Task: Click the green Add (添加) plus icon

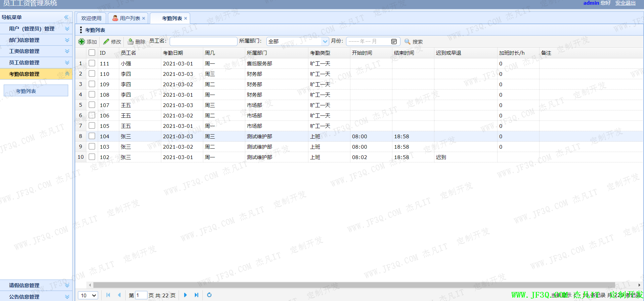Action: coord(82,42)
